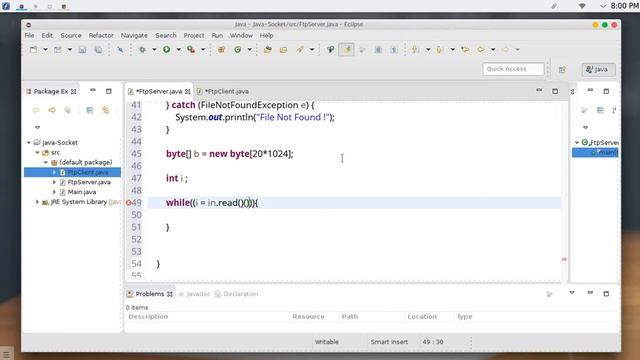This screenshot has height=360, width=640.
Task: Expand the JRE System Library node
Action: click(x=38, y=202)
